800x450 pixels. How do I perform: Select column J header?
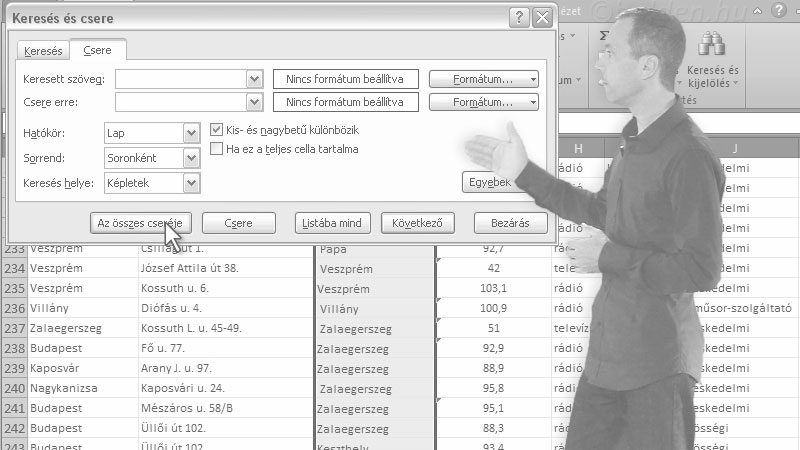(x=735, y=148)
